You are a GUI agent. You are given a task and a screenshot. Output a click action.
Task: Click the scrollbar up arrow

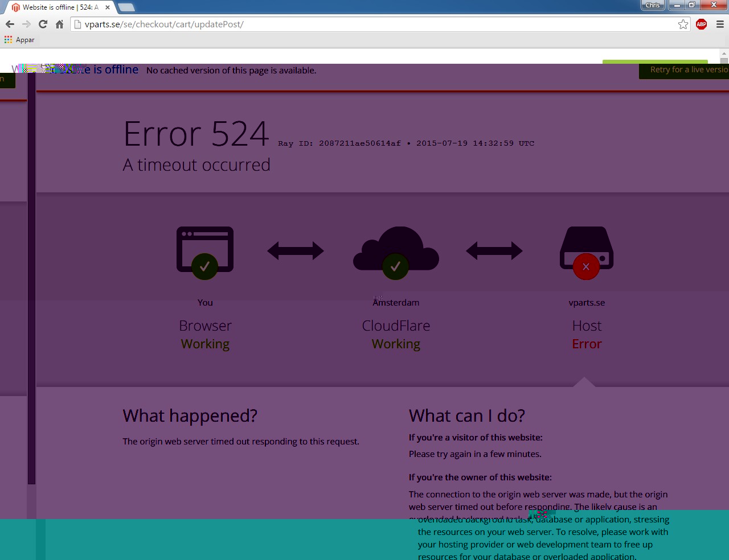724,61
